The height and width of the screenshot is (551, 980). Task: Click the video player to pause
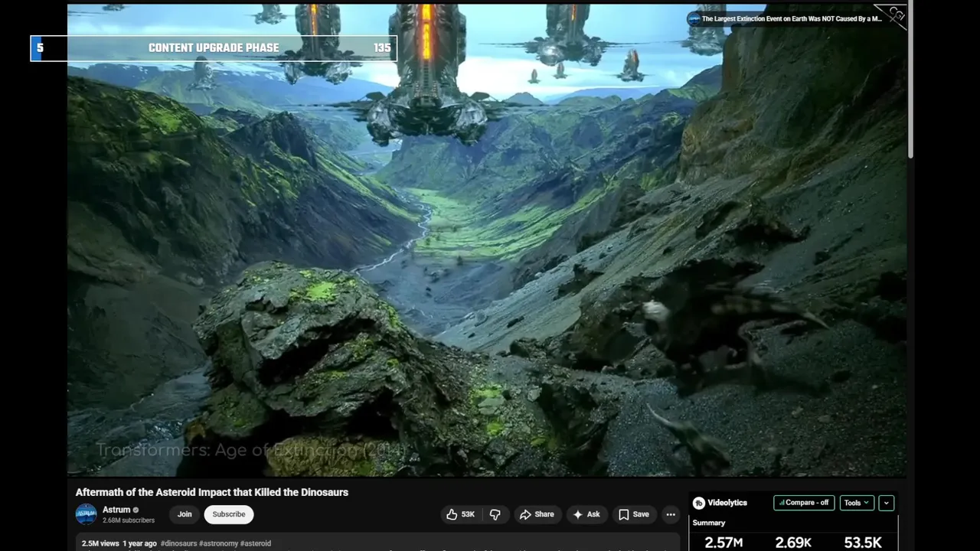pos(487,240)
